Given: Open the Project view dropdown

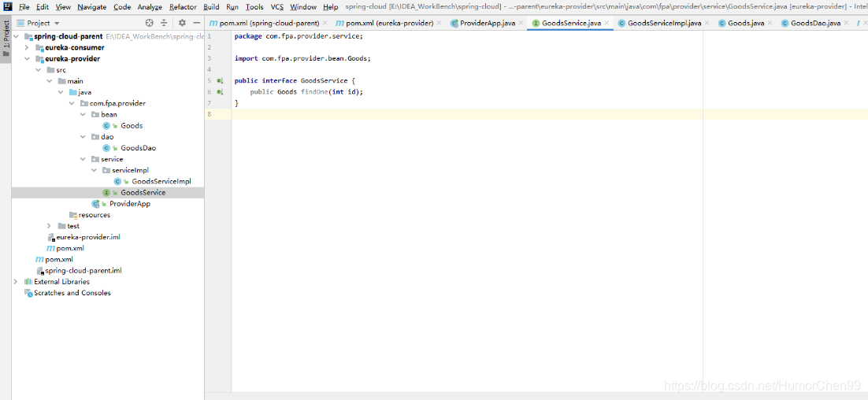Looking at the screenshot, I should pyautogui.click(x=39, y=24).
